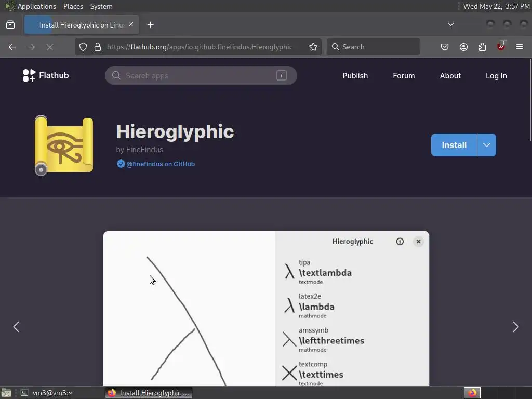The height and width of the screenshot is (399, 532).
Task: Open the Firefox hamburger menu
Action: 520,47
